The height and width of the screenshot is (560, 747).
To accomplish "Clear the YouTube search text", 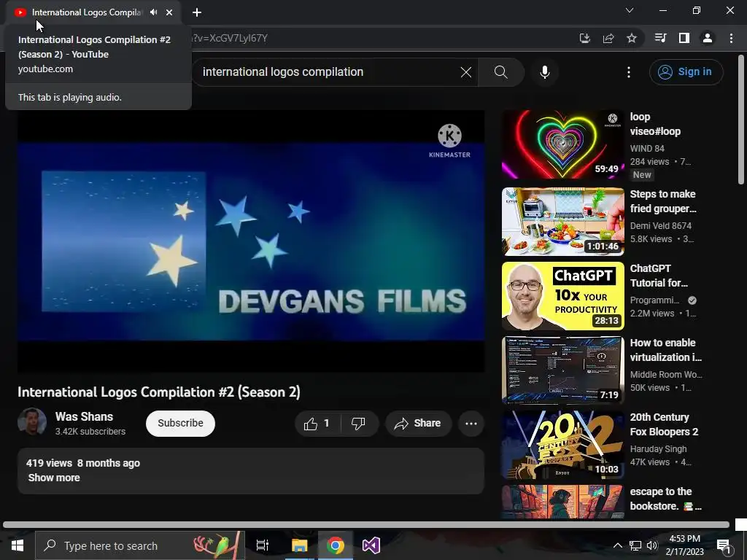I will point(466,72).
